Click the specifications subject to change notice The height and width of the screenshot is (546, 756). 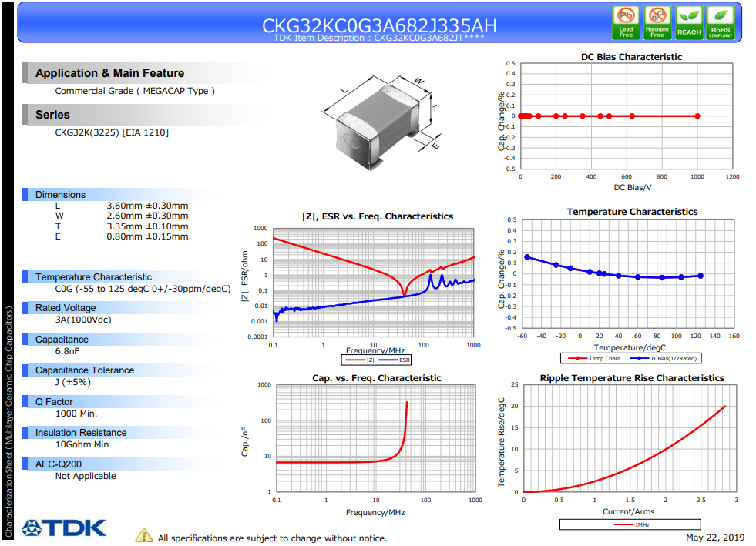point(272,538)
